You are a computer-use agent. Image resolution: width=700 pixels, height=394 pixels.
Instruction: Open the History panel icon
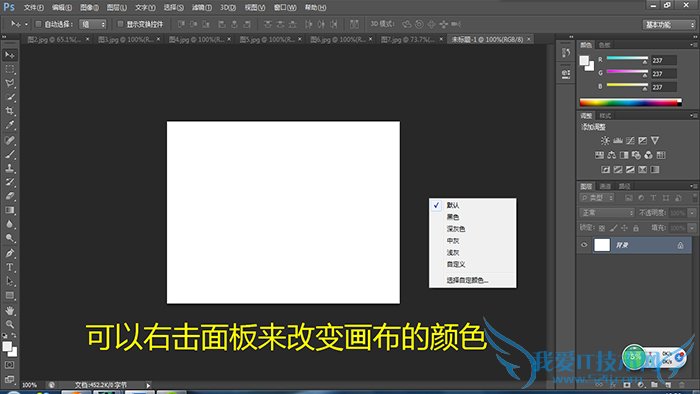click(x=566, y=53)
